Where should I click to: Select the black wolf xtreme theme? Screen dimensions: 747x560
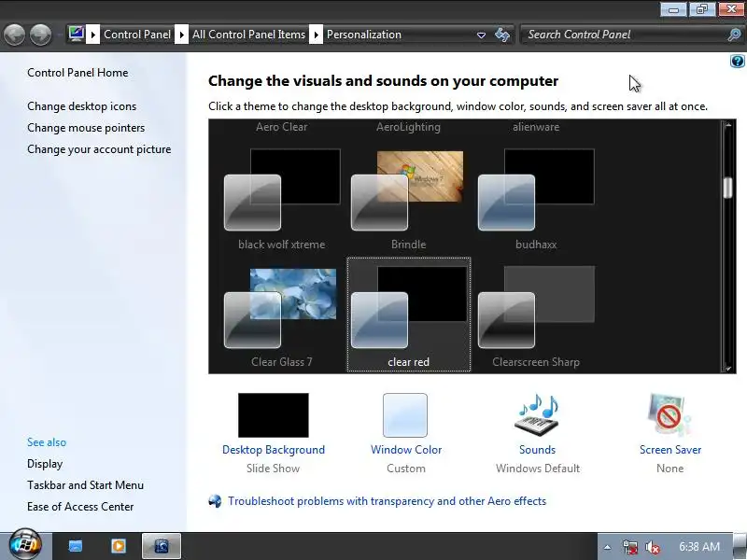(282, 199)
